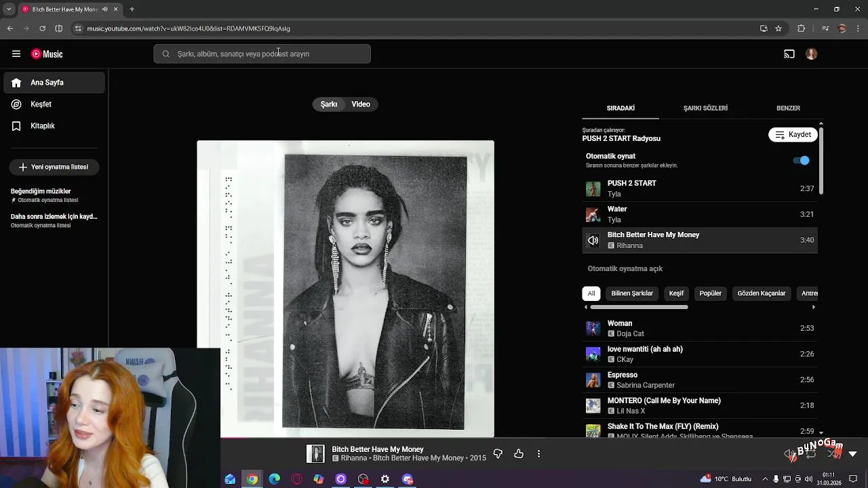Select the Bilinen Şarkılar filter chip
The image size is (868, 488).
coord(632,293)
